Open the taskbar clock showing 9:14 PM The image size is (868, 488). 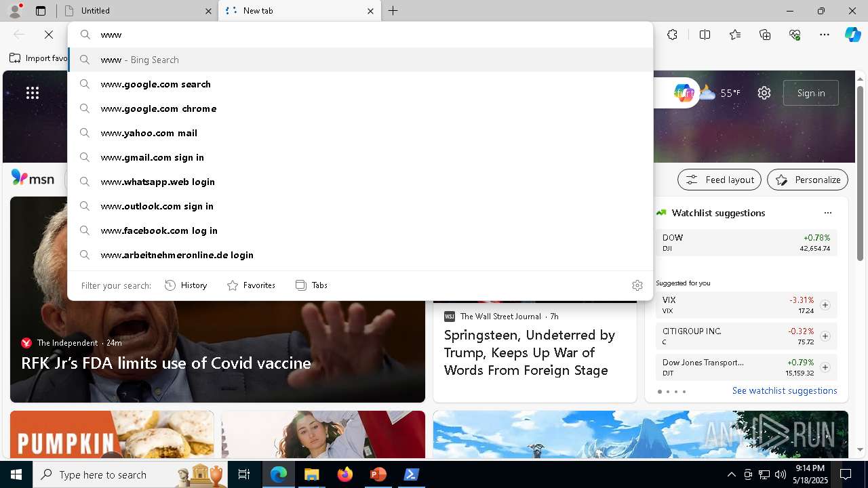click(812, 474)
